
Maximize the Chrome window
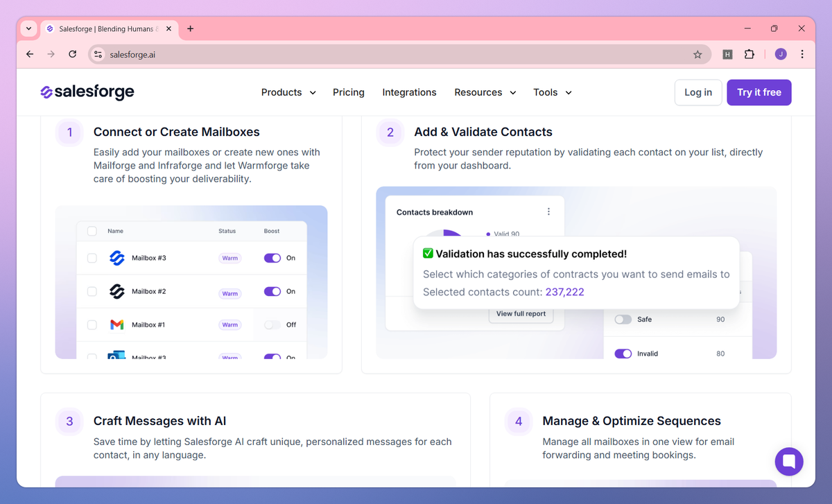[774, 29]
